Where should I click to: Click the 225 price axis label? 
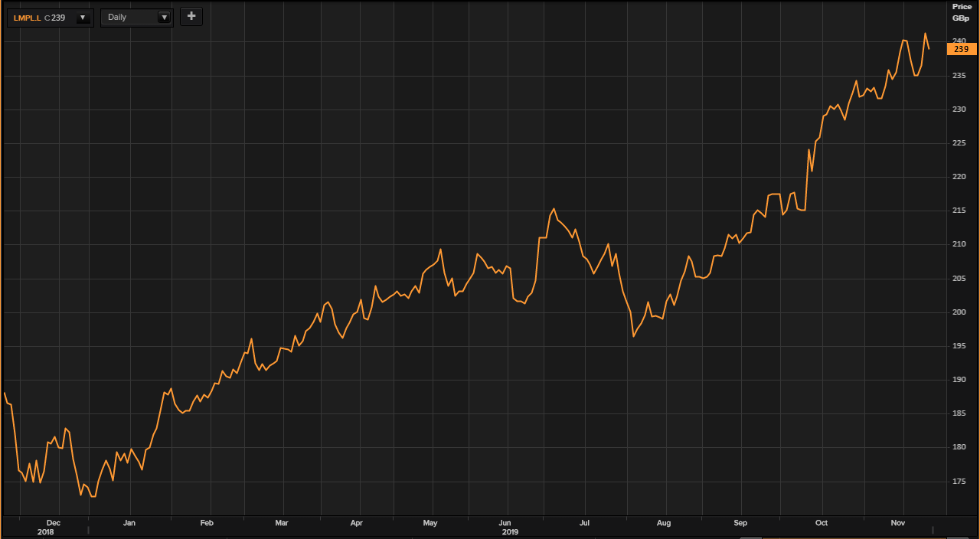click(x=959, y=143)
